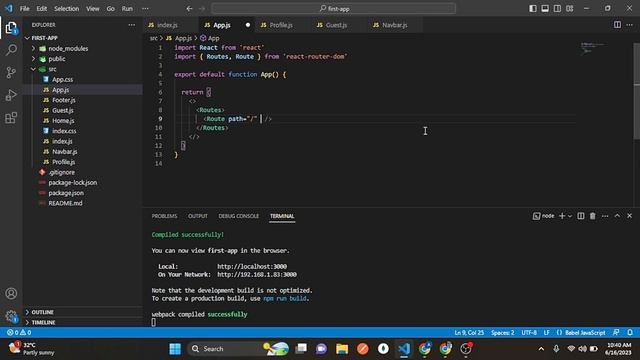This screenshot has width=640, height=360.
Task: Open the Run and Debug view
Action: 11,95
